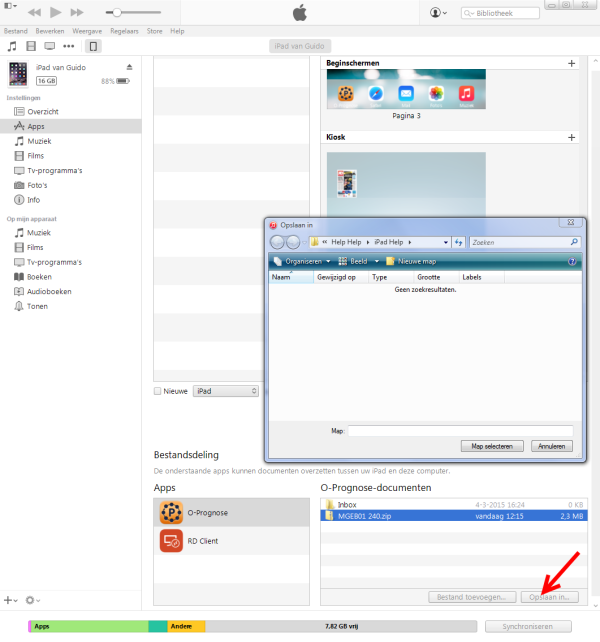Image resolution: width=600 pixels, height=642 pixels.
Task: Adjust the volume slider knob
Action: click(117, 13)
